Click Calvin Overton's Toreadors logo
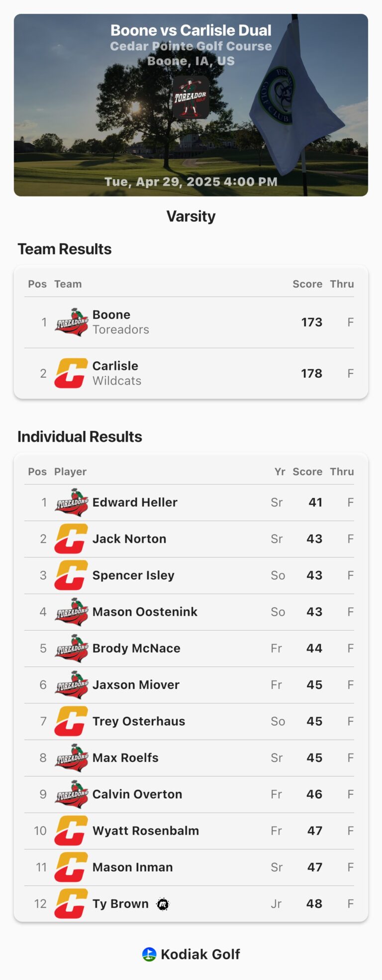This screenshot has width=382, height=980. [72, 794]
